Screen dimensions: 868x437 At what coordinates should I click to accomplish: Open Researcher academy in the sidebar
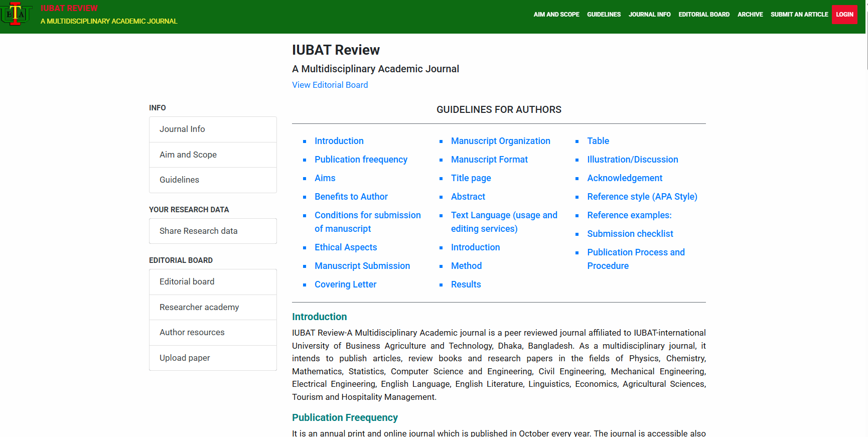coord(213,307)
